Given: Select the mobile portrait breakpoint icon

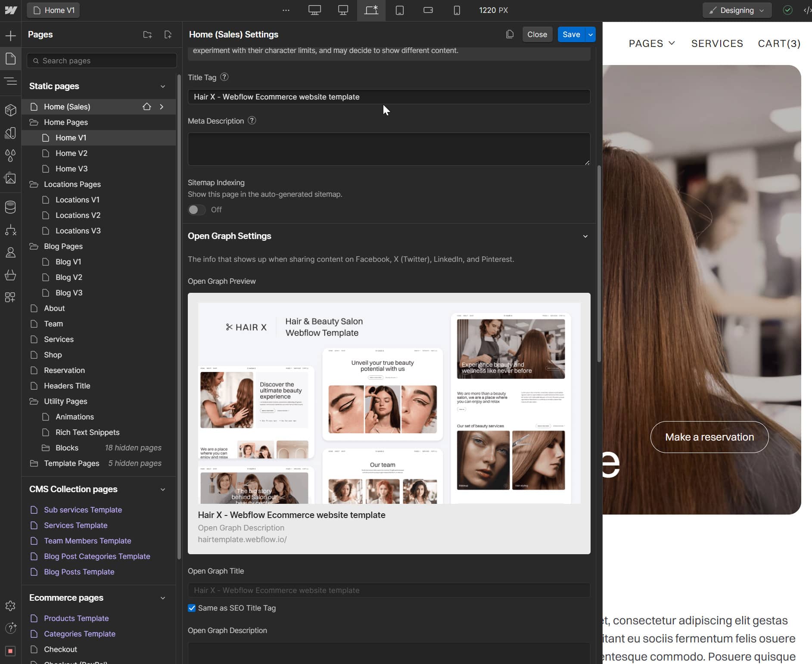Looking at the screenshot, I should click(x=457, y=10).
